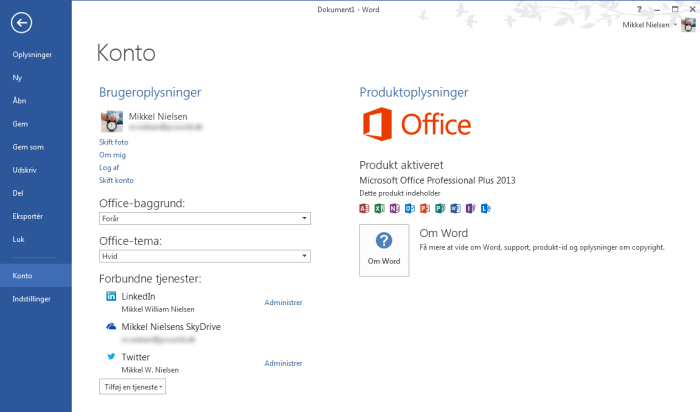This screenshot has width=700, height=412.
Task: Click the Mikkel Nielsens SkyDrive entry
Action: tap(171, 327)
